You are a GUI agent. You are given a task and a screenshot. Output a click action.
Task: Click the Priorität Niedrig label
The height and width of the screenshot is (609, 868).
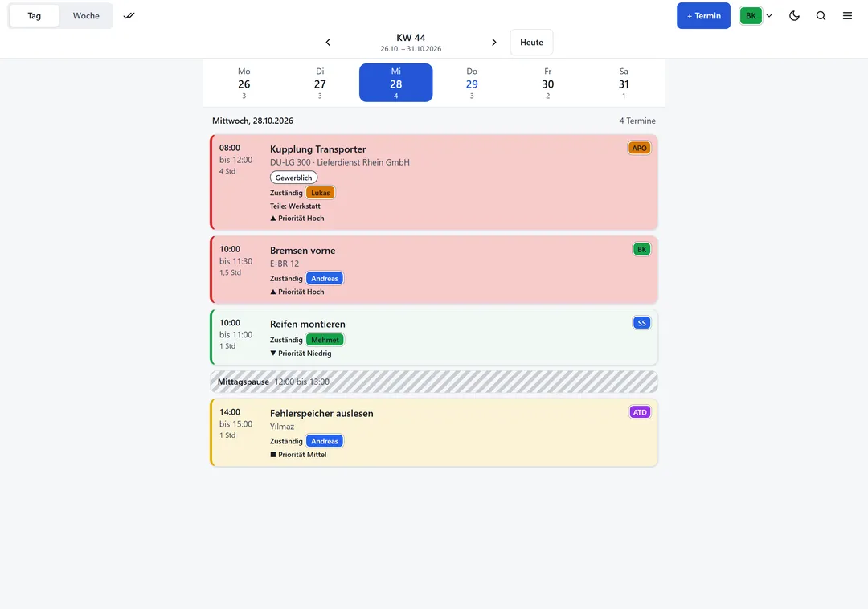pyautogui.click(x=301, y=353)
